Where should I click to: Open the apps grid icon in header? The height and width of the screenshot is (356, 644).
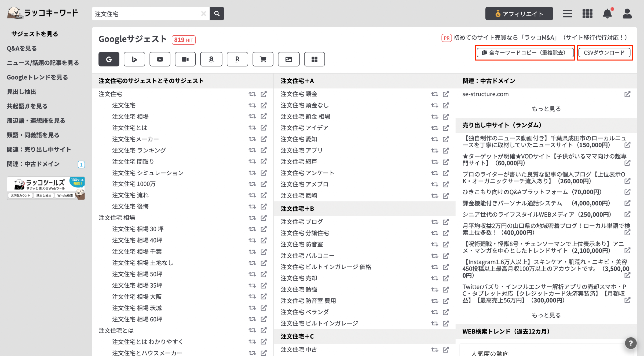click(x=587, y=13)
